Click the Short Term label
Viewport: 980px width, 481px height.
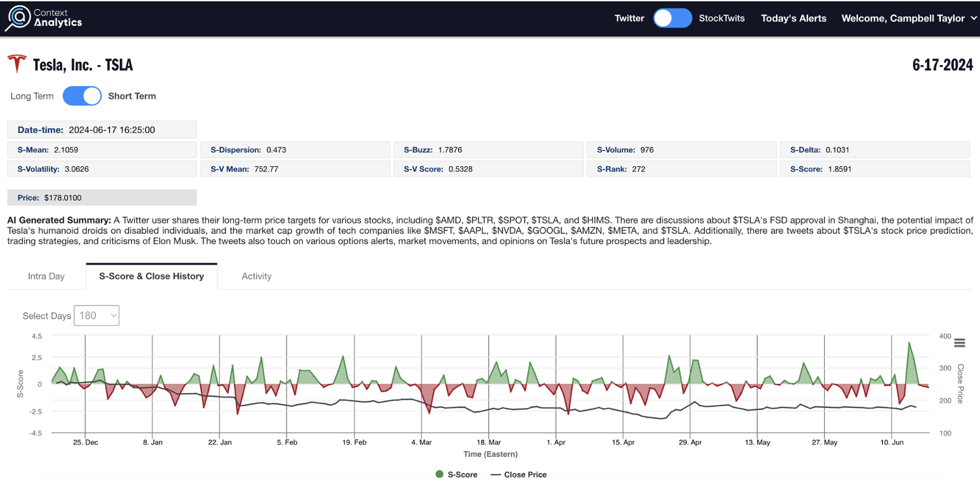click(132, 96)
